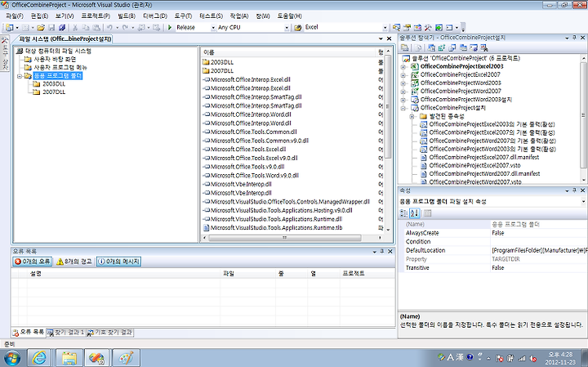The image size is (588, 367).
Task: Open the Release configuration dropdown
Action: tap(213, 28)
